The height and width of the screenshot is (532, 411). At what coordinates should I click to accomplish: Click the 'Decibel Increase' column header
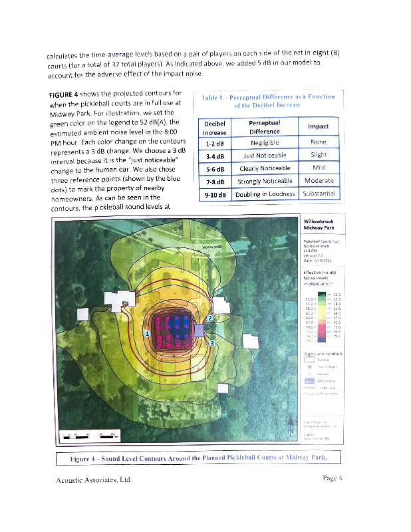(215, 128)
